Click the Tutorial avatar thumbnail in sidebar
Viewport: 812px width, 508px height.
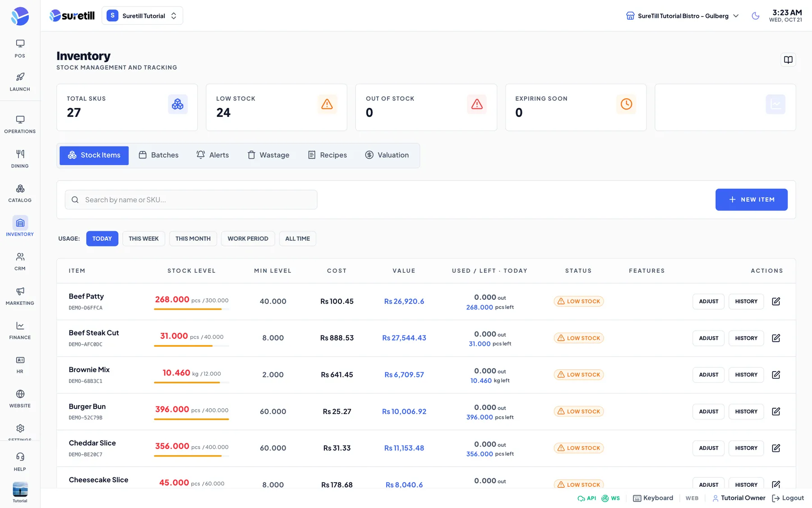[20, 489]
